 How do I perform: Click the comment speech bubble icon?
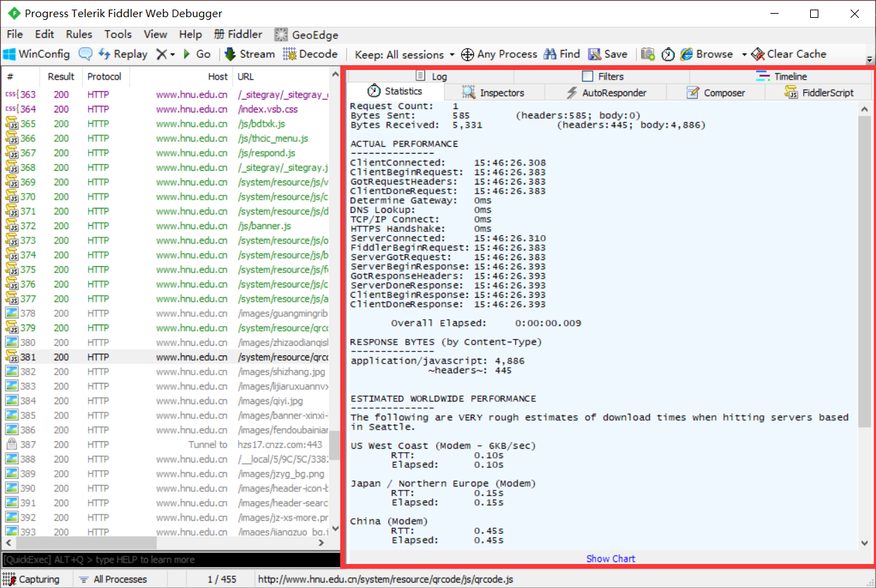86,54
